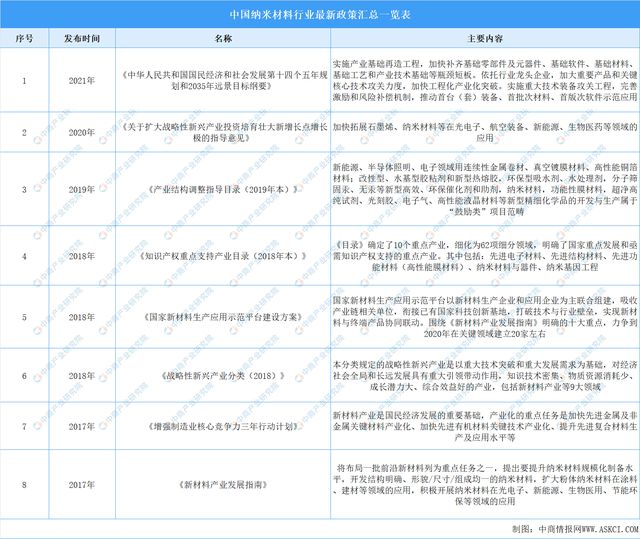The width and height of the screenshot is (640, 539).
Task: Select the 2018年 cell in row 5
Action: (82, 317)
